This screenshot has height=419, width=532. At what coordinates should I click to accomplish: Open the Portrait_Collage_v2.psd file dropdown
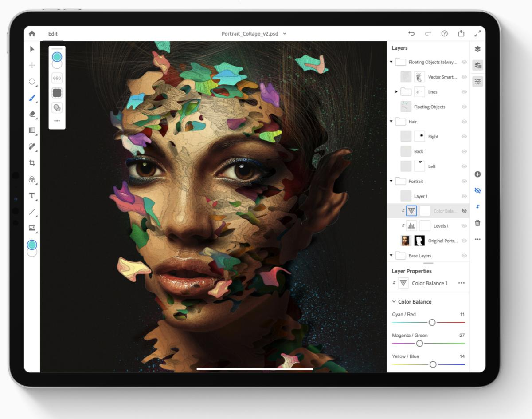pyautogui.click(x=285, y=34)
